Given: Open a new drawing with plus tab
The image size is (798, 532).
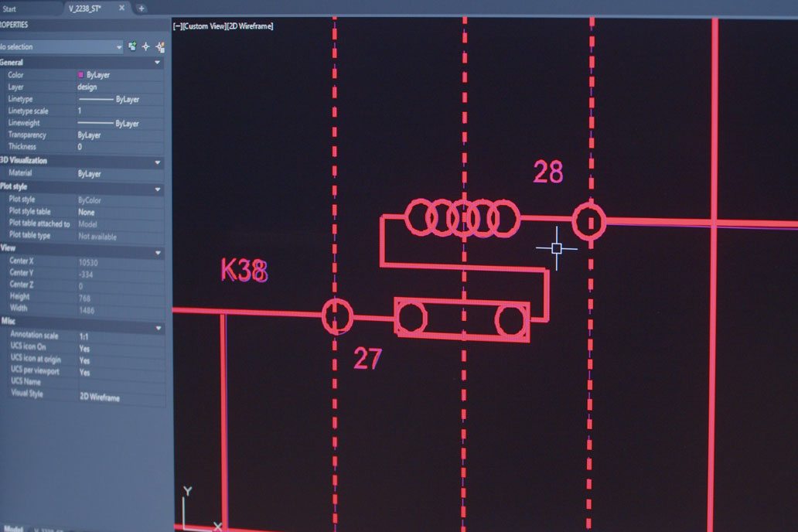Looking at the screenshot, I should pyautogui.click(x=140, y=9).
